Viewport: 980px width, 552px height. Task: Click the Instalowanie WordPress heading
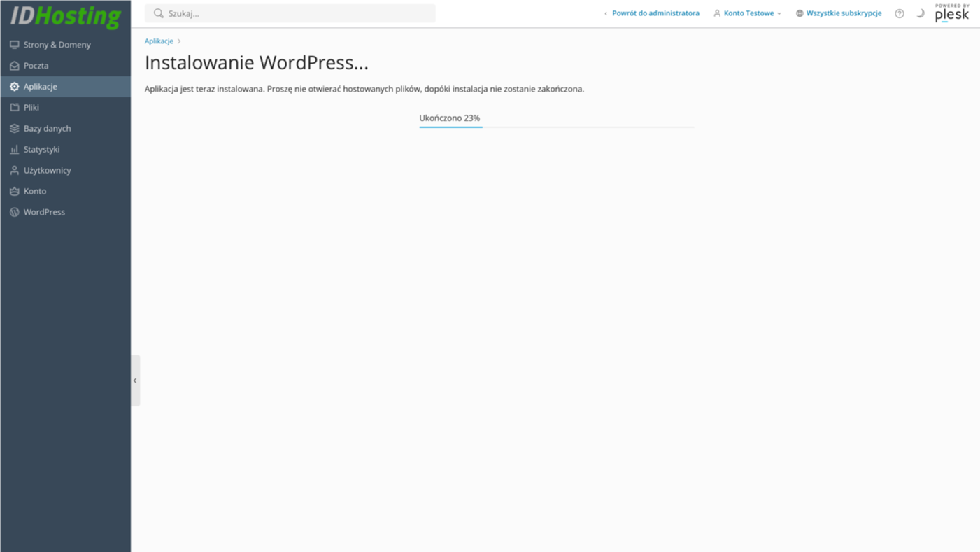pos(257,63)
